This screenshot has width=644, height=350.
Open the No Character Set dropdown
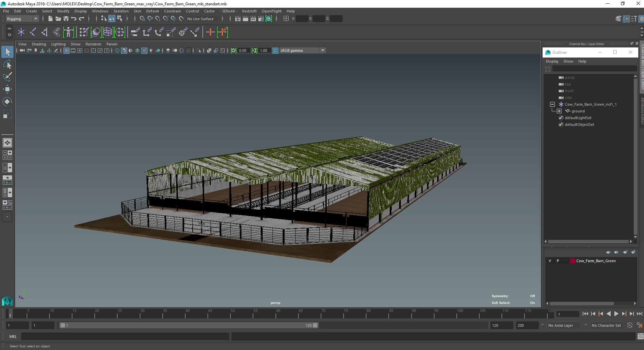(x=606, y=325)
